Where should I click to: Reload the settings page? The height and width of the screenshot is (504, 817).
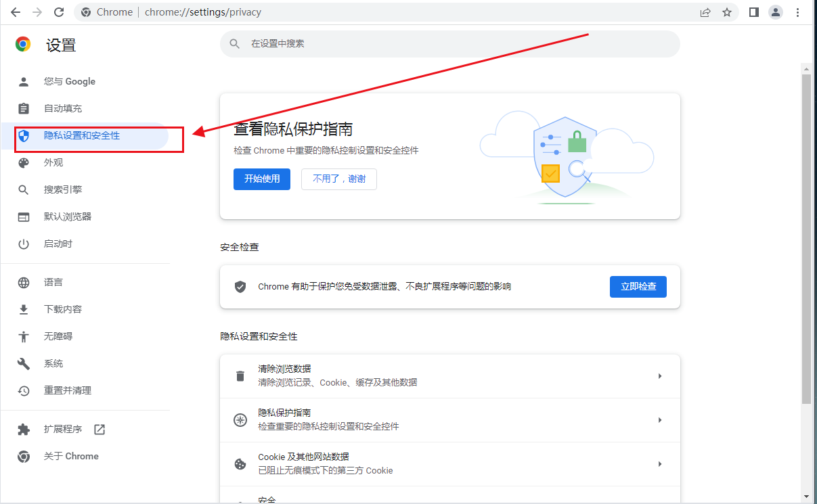(59, 12)
